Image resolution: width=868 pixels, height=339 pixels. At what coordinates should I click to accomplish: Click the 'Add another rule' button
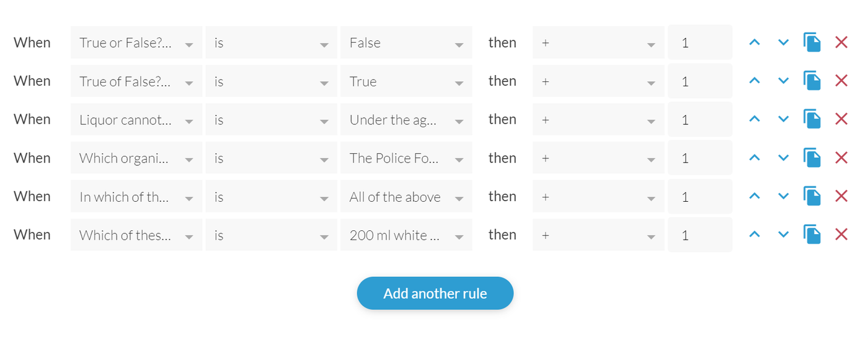coord(435,293)
